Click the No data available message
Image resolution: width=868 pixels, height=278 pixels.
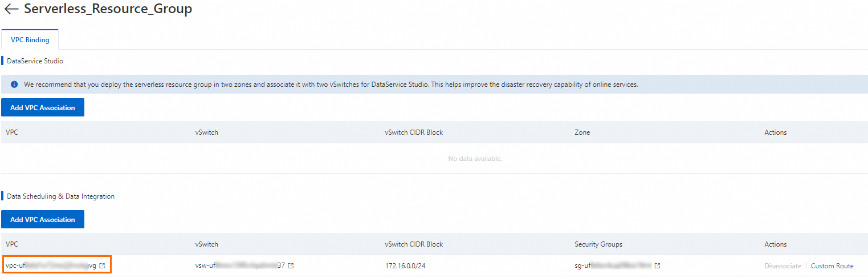pyautogui.click(x=475, y=159)
